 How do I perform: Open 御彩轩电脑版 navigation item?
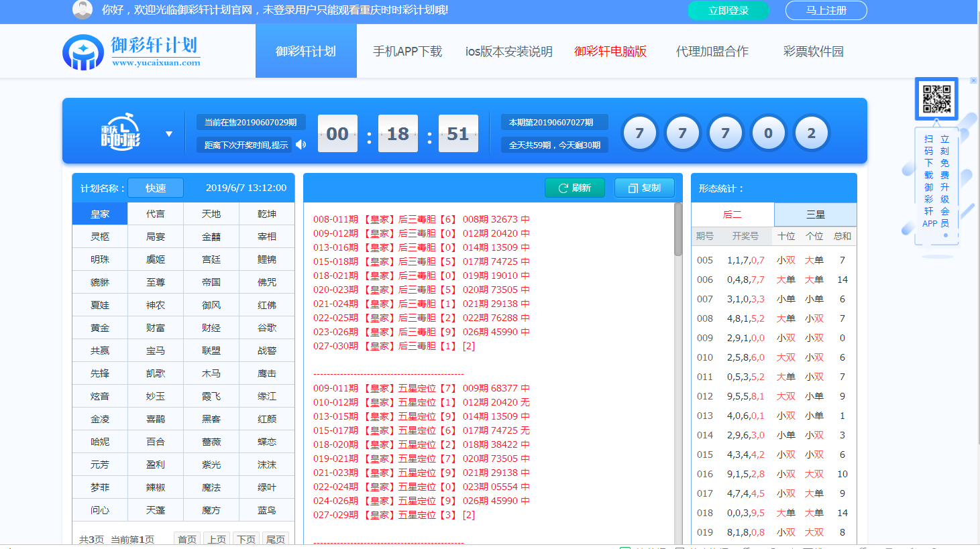610,52
